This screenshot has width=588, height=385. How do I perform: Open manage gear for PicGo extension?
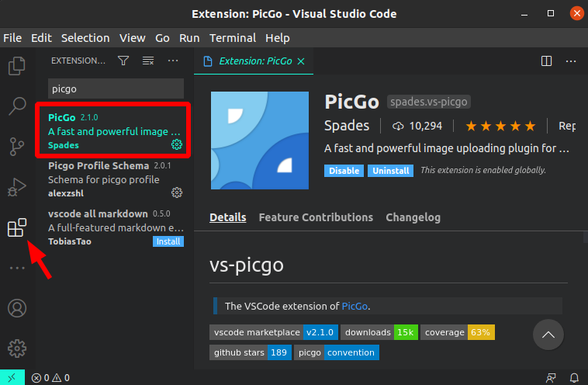177,144
